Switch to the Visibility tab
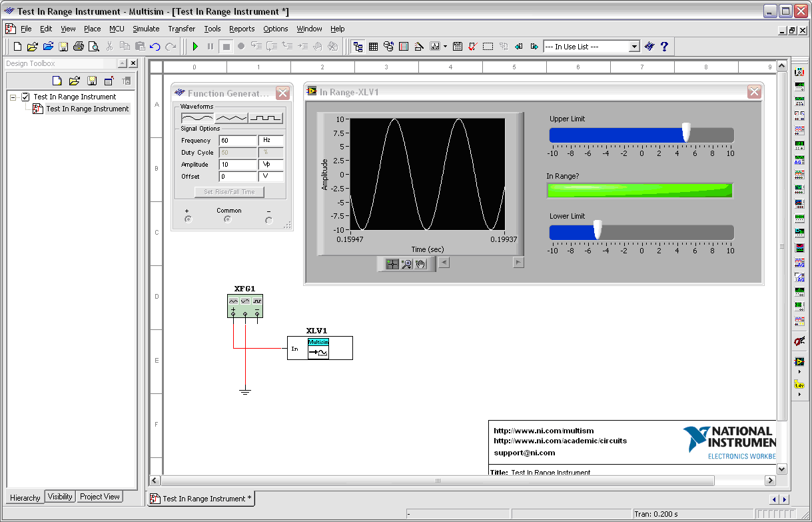This screenshot has width=812, height=522. [60, 497]
